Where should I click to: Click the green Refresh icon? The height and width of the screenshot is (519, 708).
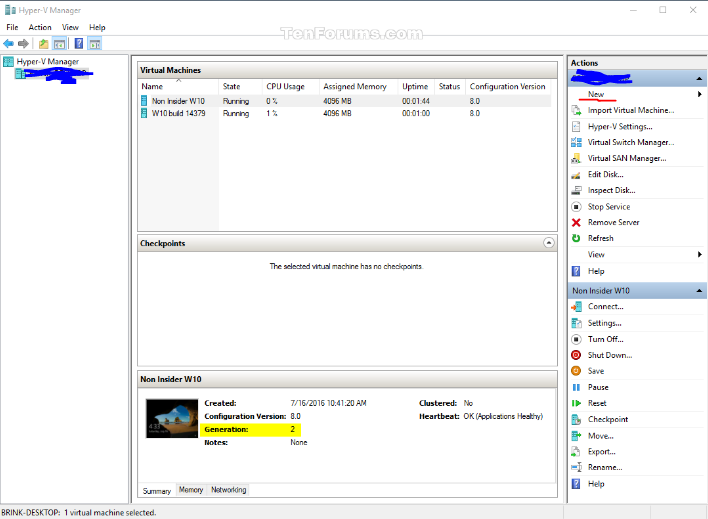coord(576,238)
